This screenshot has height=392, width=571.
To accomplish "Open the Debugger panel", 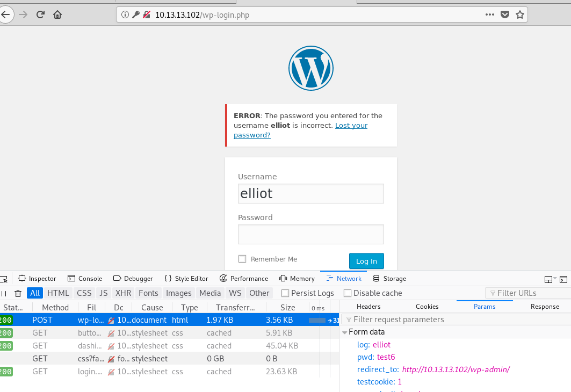I will [x=133, y=279].
